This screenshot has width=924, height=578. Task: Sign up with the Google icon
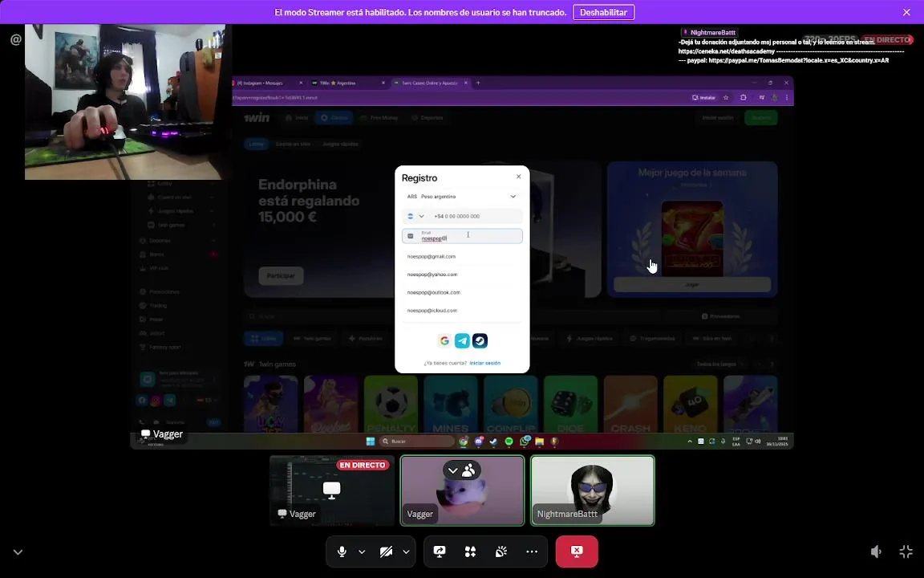click(444, 340)
